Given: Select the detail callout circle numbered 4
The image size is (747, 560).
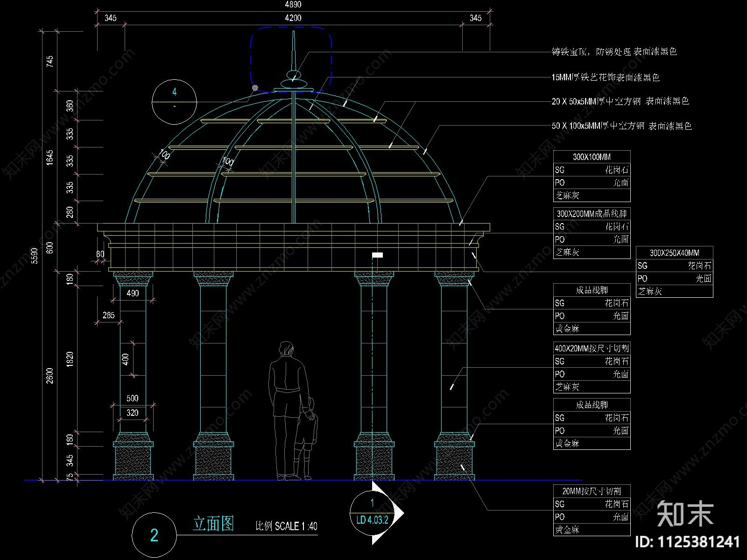Looking at the screenshot, I should click(x=174, y=102).
